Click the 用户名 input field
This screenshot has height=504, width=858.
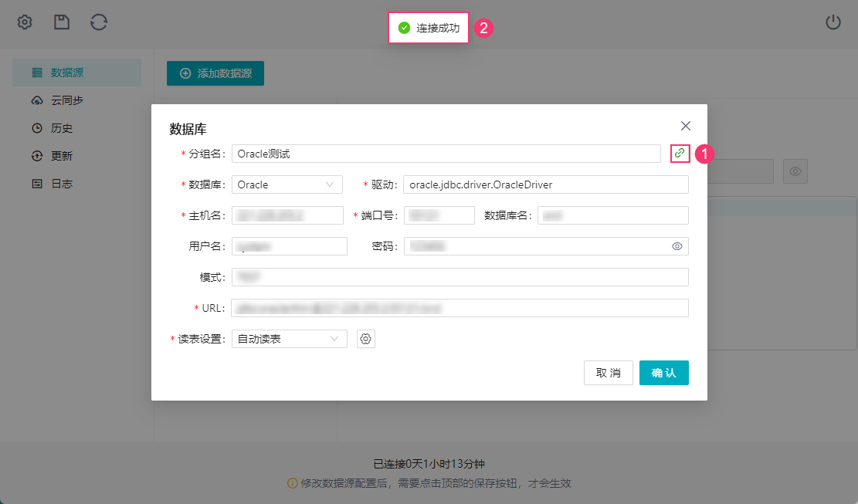click(x=290, y=246)
